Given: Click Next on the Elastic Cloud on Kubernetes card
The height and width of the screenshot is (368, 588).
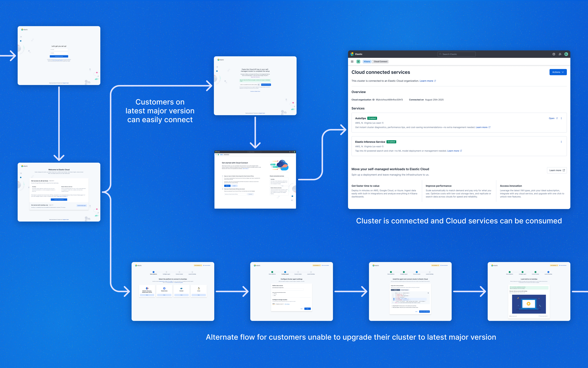Looking at the screenshot, I should pyautogui.click(x=147, y=295).
